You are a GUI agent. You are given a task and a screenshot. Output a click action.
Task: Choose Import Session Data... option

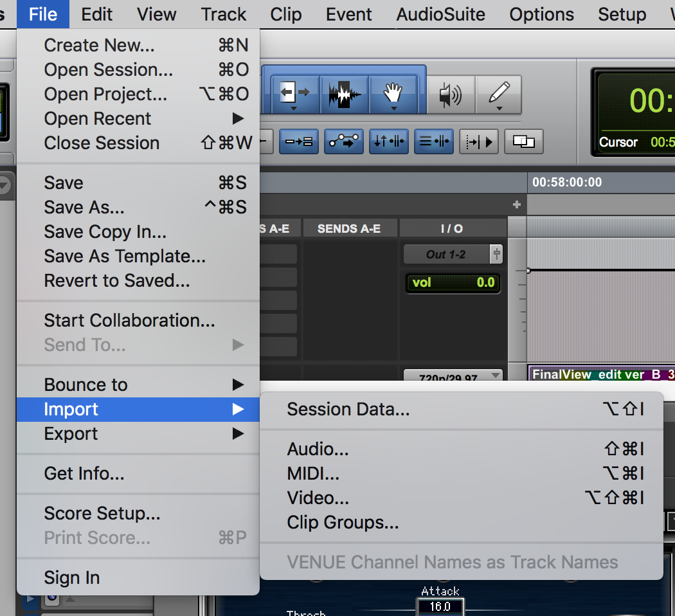(x=461, y=410)
